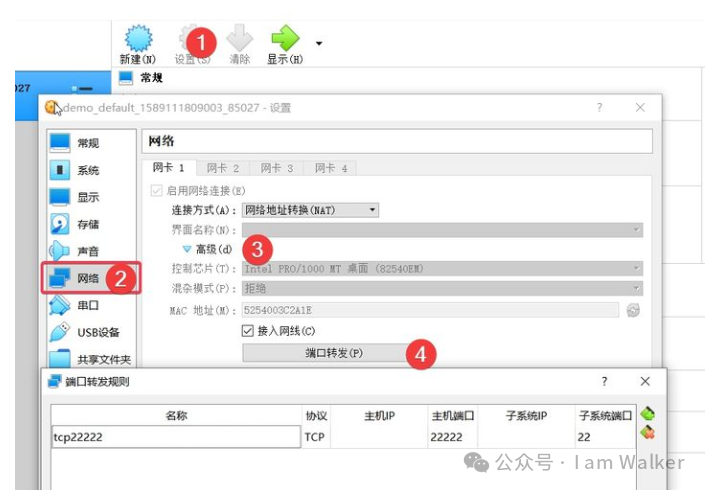The height and width of the screenshot is (490, 705).
Task: Open the 连接方式 NAT dropdown
Action: 310,210
